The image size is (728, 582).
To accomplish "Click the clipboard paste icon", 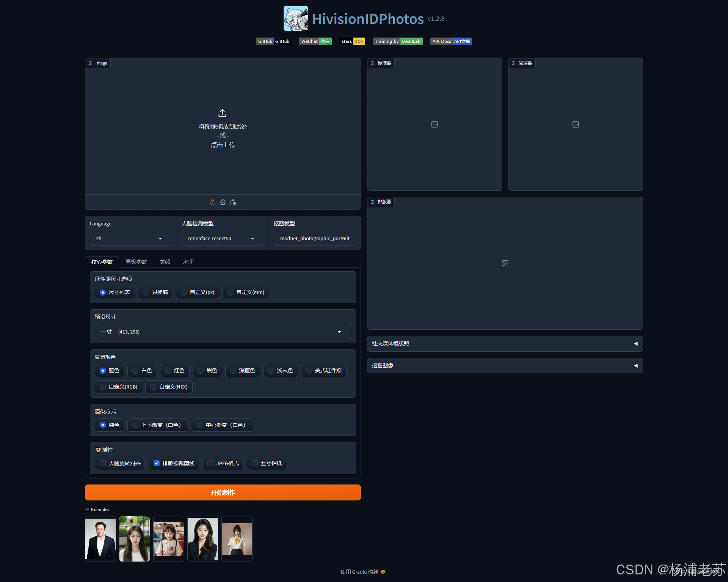I will tap(233, 202).
